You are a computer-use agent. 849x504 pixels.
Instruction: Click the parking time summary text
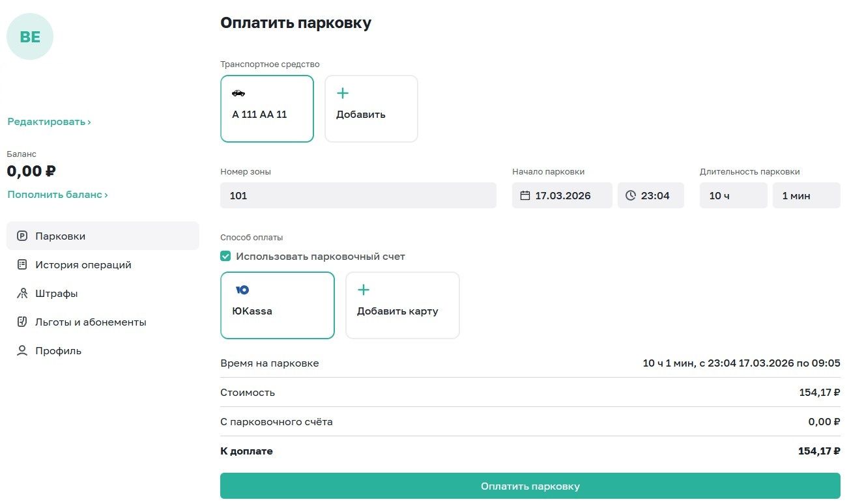tap(741, 363)
